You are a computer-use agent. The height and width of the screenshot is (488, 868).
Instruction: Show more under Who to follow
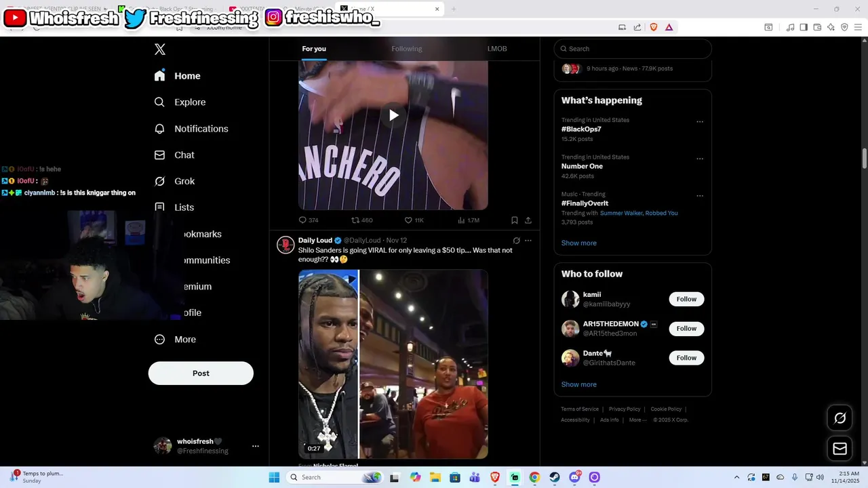pos(579,384)
